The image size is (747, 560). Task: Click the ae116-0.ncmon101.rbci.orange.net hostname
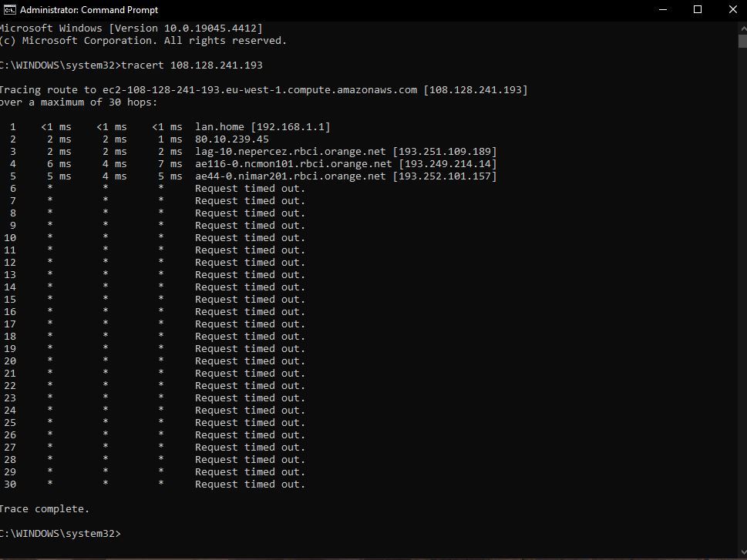[x=294, y=164]
